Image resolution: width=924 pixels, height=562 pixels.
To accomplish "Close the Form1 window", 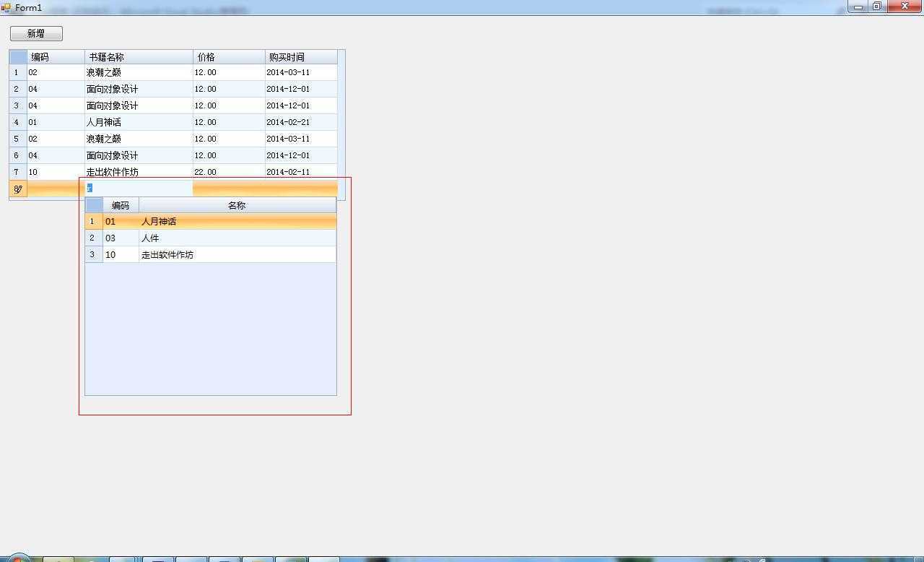I will [905, 7].
